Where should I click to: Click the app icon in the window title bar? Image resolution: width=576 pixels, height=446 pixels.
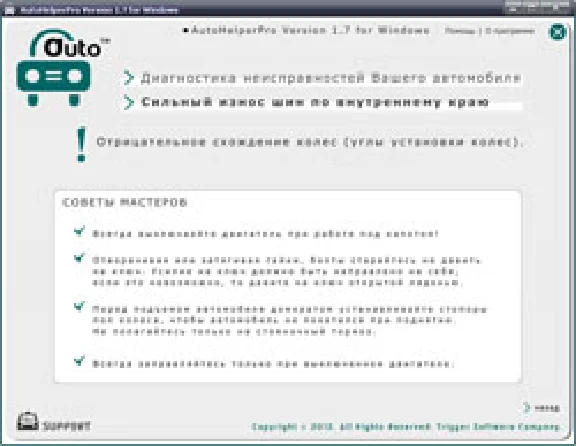click(x=9, y=10)
